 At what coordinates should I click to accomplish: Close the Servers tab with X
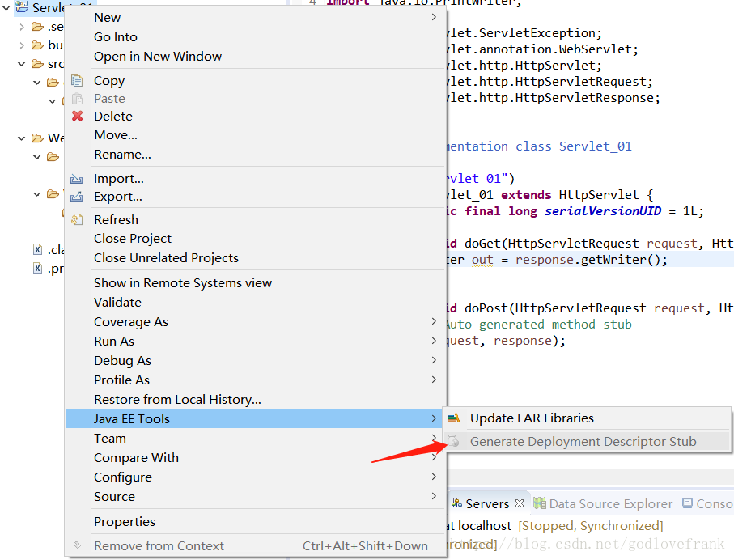click(519, 503)
